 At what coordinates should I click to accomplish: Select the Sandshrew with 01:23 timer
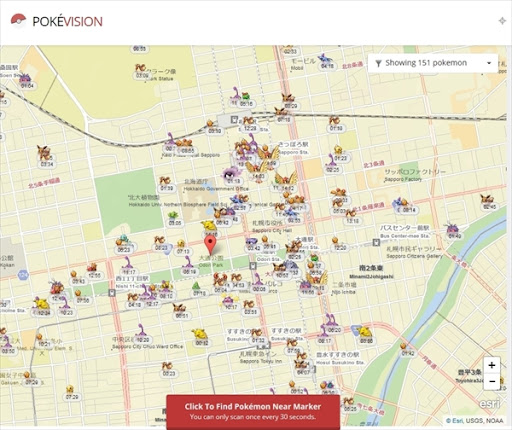pyautogui.click(x=340, y=153)
